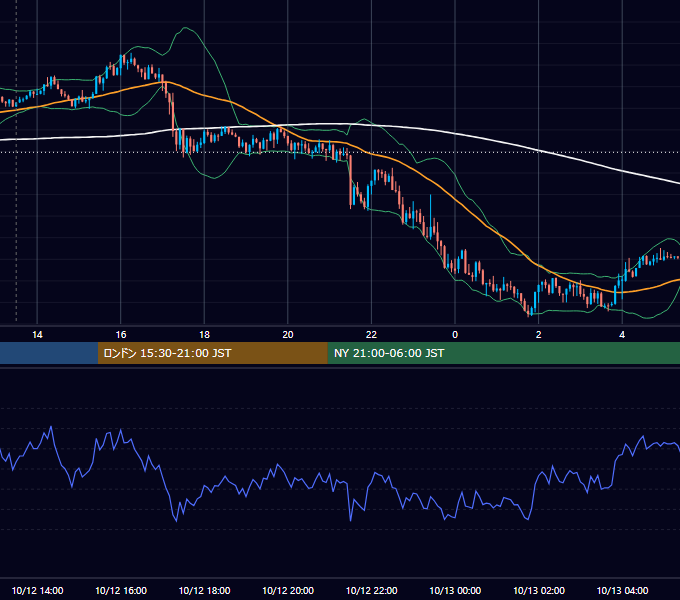Click the '4' hour axis label
The height and width of the screenshot is (600, 680).
pyautogui.click(x=622, y=335)
